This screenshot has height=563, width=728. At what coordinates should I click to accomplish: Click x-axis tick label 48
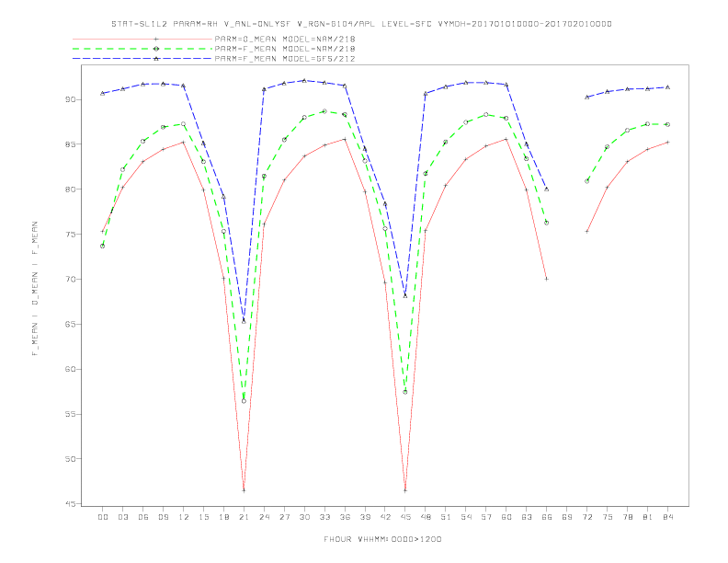[x=426, y=517]
